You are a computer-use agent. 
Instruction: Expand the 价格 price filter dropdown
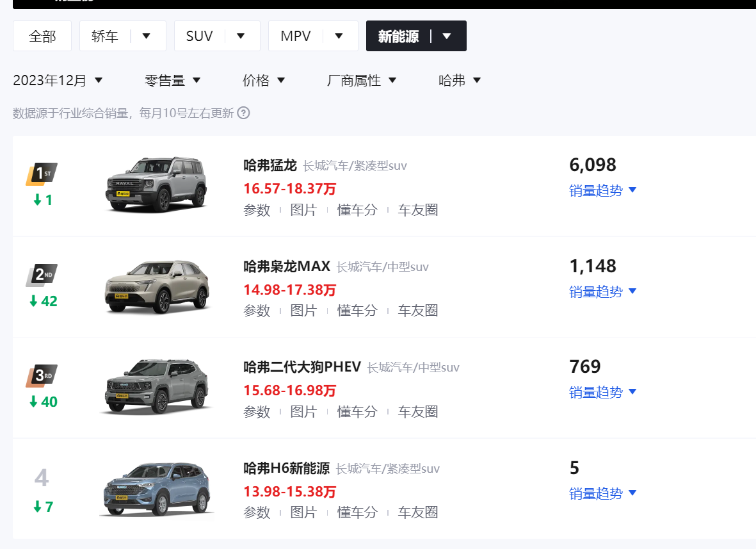coord(264,79)
